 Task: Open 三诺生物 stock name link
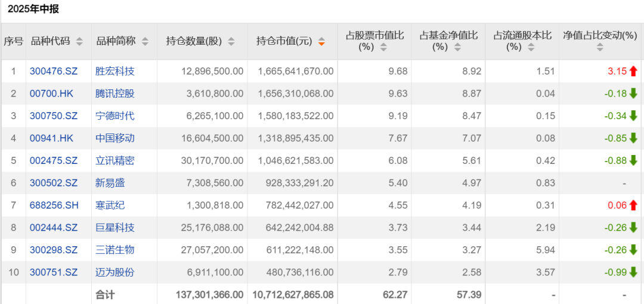click(x=115, y=250)
